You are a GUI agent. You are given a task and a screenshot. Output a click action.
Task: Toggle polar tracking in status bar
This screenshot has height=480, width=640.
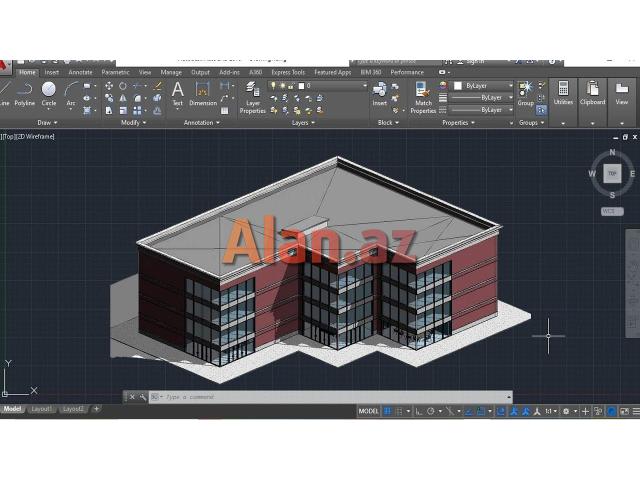[x=431, y=411]
